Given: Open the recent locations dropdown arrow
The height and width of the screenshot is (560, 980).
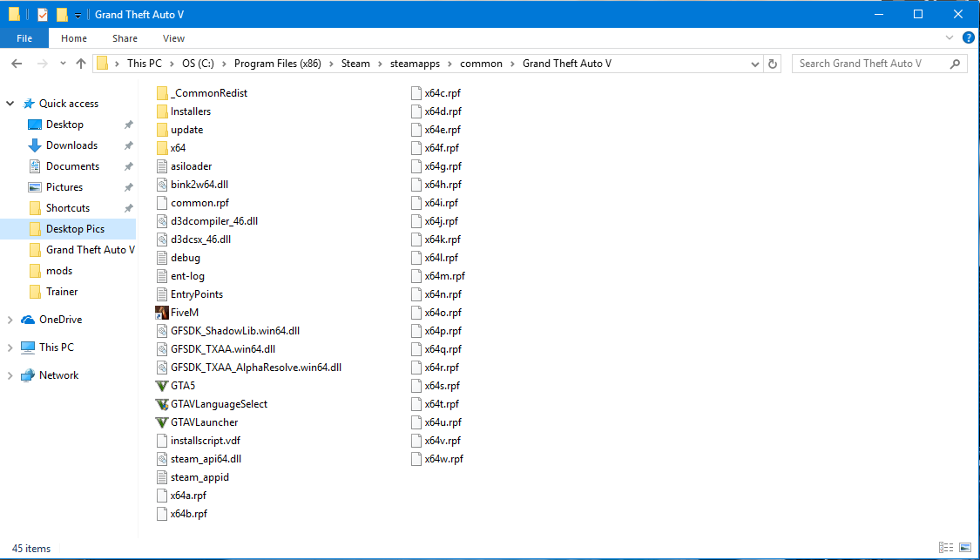Looking at the screenshot, I should (x=63, y=64).
